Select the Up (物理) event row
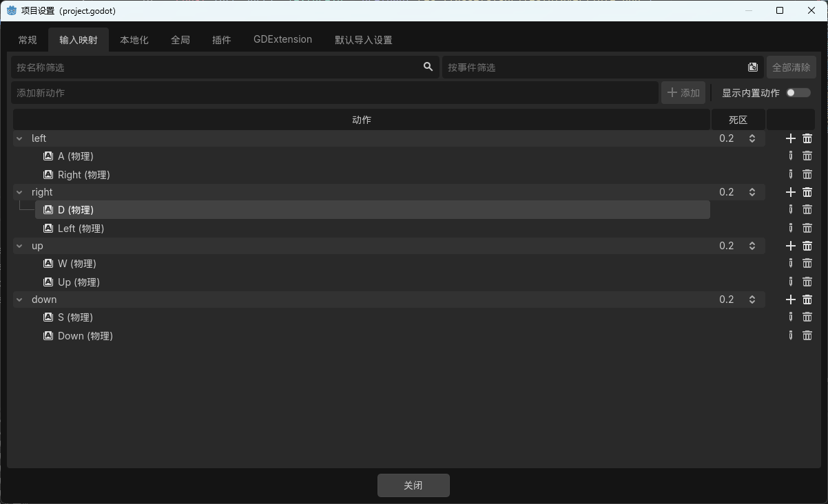828x504 pixels. click(x=373, y=282)
